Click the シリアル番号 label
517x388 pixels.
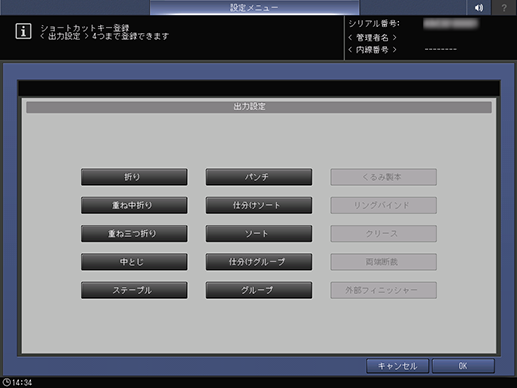tap(374, 24)
